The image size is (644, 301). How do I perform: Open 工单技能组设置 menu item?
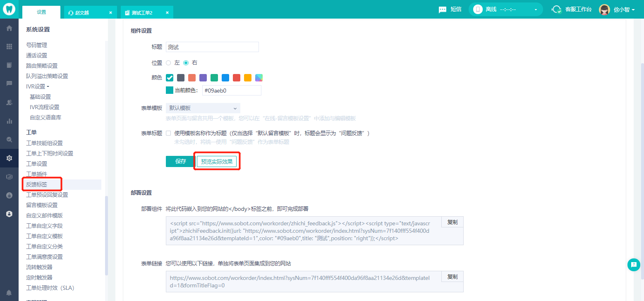click(44, 143)
